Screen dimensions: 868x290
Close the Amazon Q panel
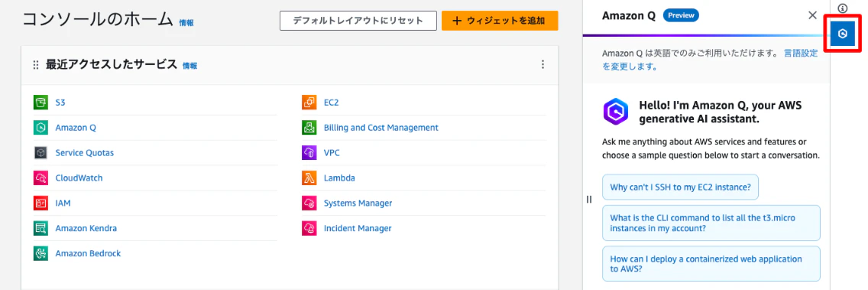[813, 15]
